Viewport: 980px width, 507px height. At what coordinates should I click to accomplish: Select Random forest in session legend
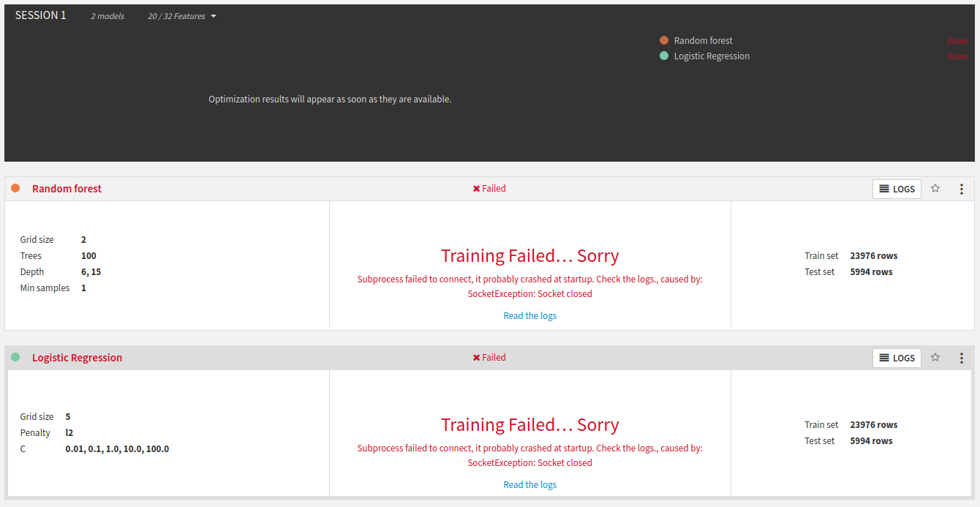(x=703, y=41)
